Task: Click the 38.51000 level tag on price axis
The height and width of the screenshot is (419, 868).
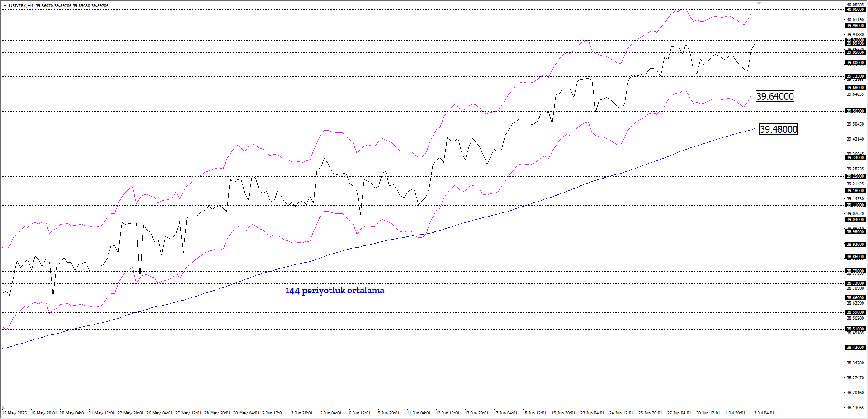Action: [x=855, y=329]
